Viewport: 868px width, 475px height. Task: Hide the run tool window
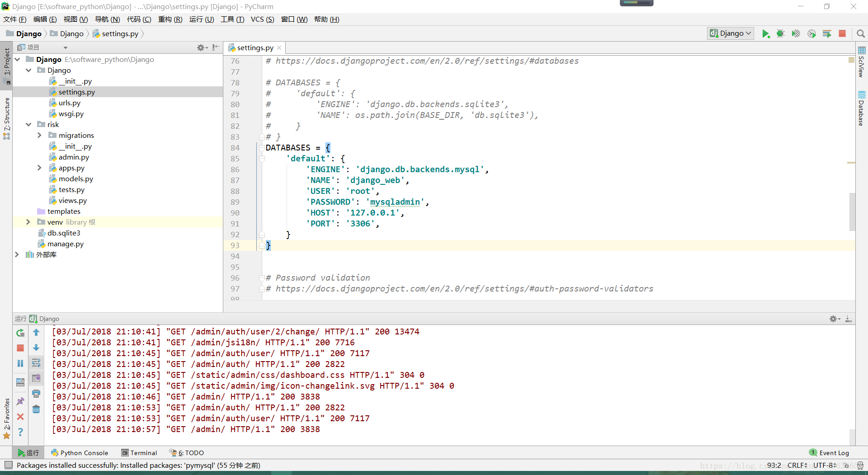849,319
